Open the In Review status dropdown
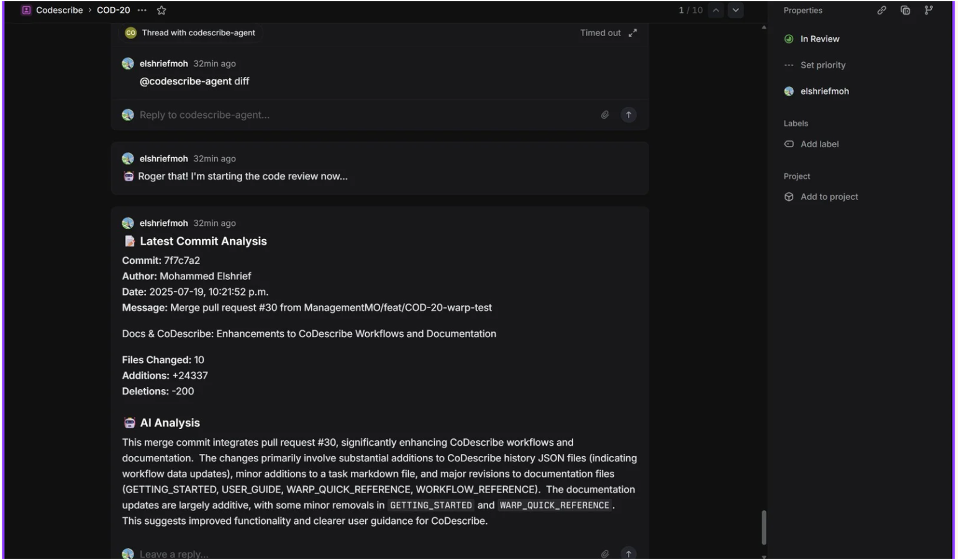The height and width of the screenshot is (560, 959). click(819, 39)
